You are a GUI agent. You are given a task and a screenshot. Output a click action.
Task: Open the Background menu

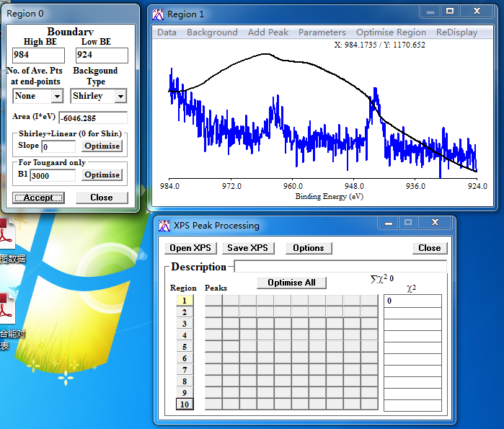click(212, 32)
